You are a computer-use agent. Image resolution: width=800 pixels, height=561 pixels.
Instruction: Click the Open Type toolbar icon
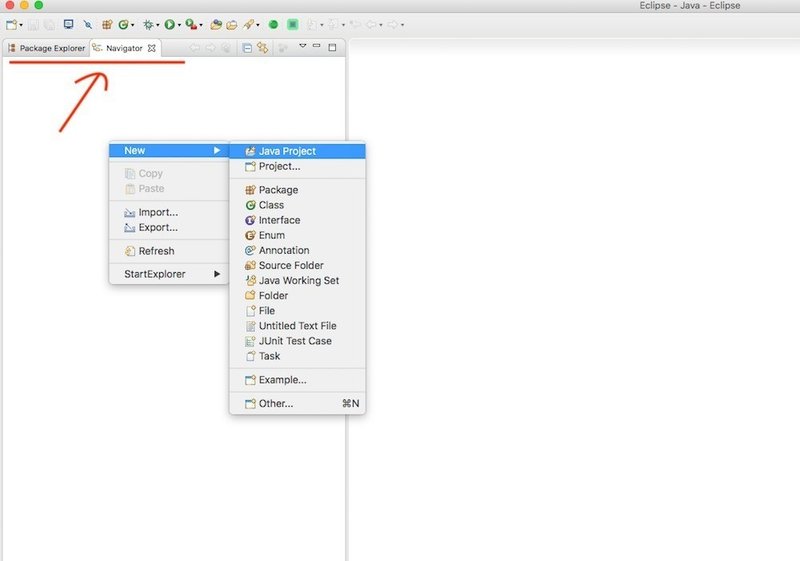point(216,24)
